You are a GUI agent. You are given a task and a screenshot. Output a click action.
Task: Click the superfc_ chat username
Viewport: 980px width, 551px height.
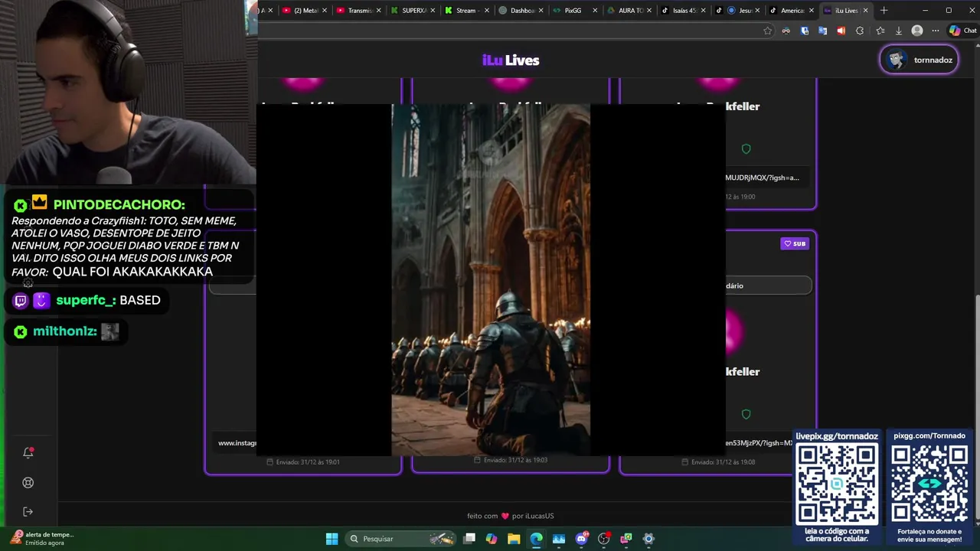coord(87,301)
